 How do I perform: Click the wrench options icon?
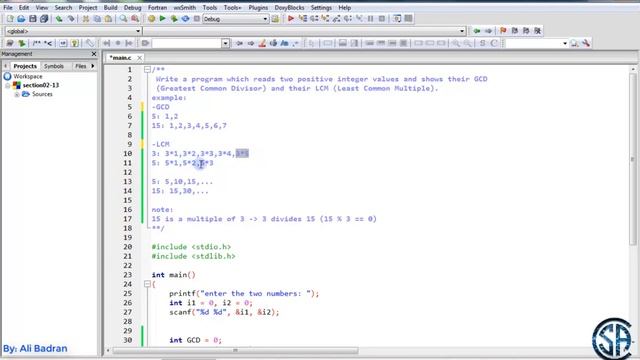click(587, 43)
